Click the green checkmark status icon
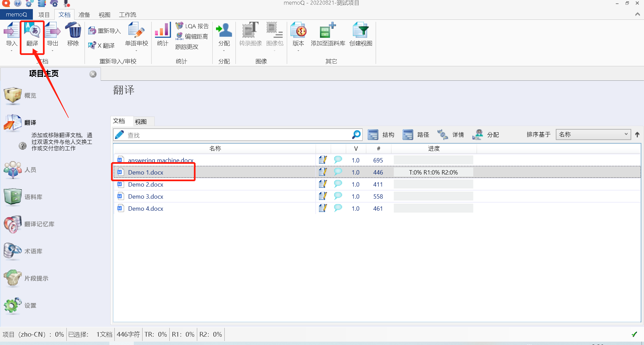 tap(634, 334)
